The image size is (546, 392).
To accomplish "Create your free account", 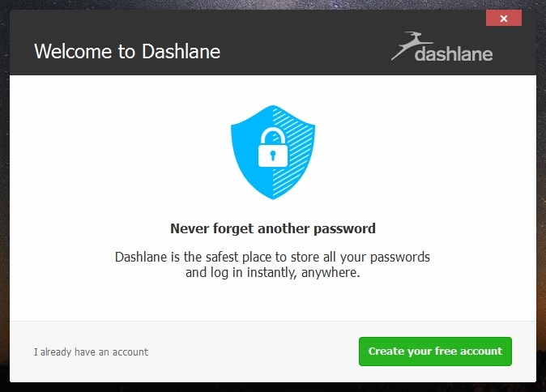I will 435,352.
